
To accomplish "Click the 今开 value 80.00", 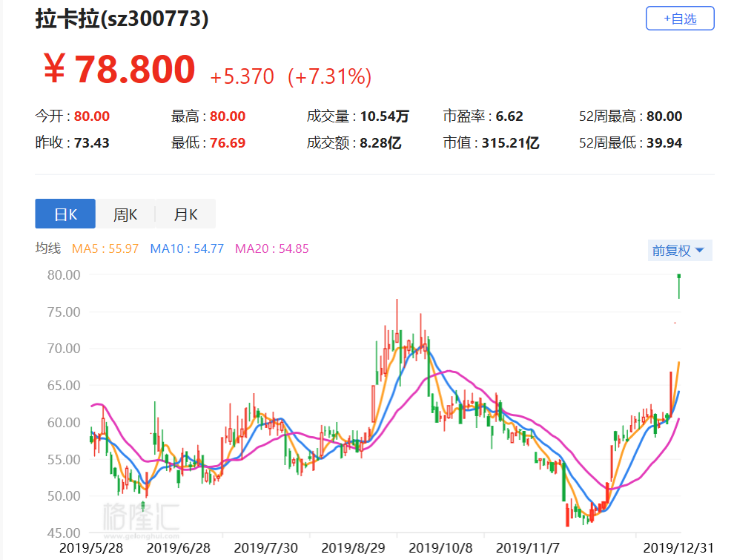I will pyautogui.click(x=92, y=116).
